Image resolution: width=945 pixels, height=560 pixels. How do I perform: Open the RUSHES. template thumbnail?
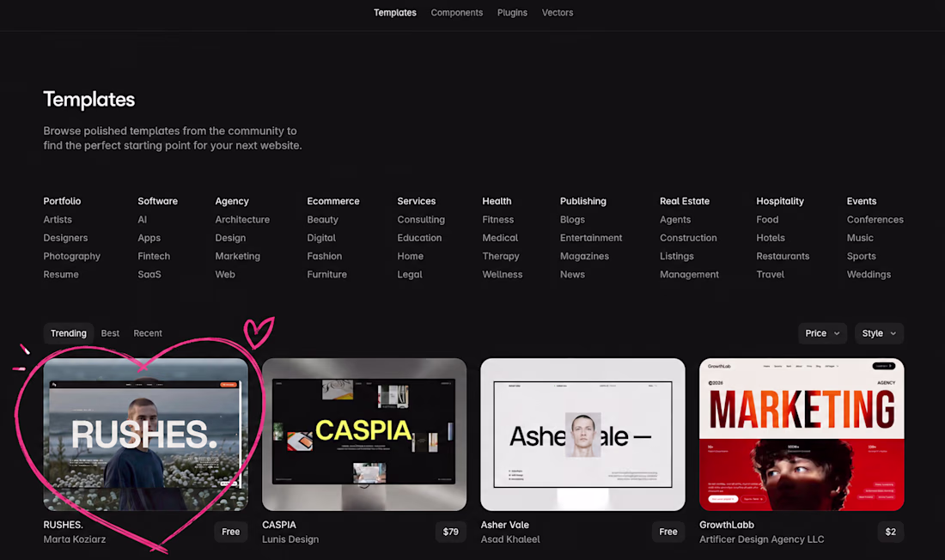146,435
